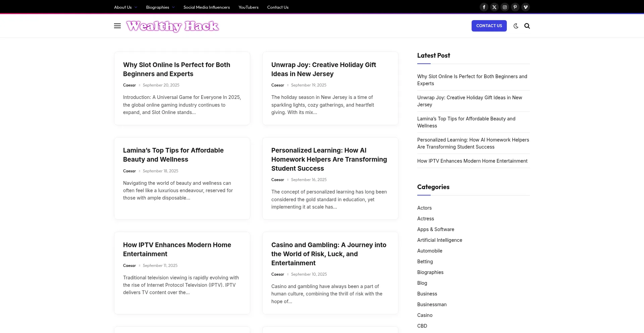Open the Instagram social icon

(504, 7)
